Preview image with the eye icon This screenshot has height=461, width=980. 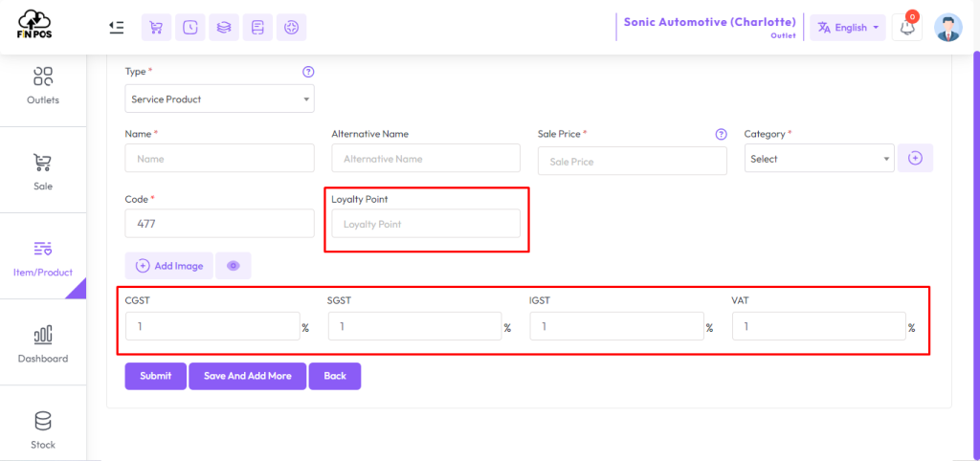coord(234,266)
